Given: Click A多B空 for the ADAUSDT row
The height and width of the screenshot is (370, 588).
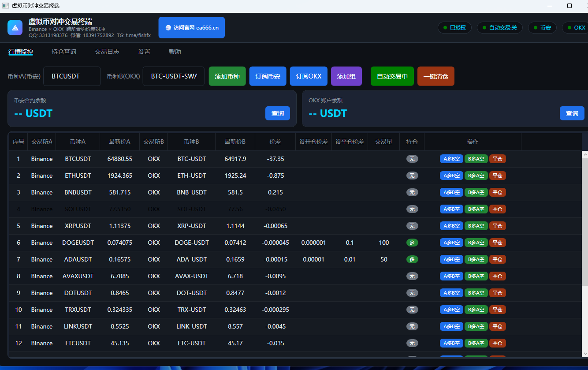Looking at the screenshot, I should [x=451, y=259].
